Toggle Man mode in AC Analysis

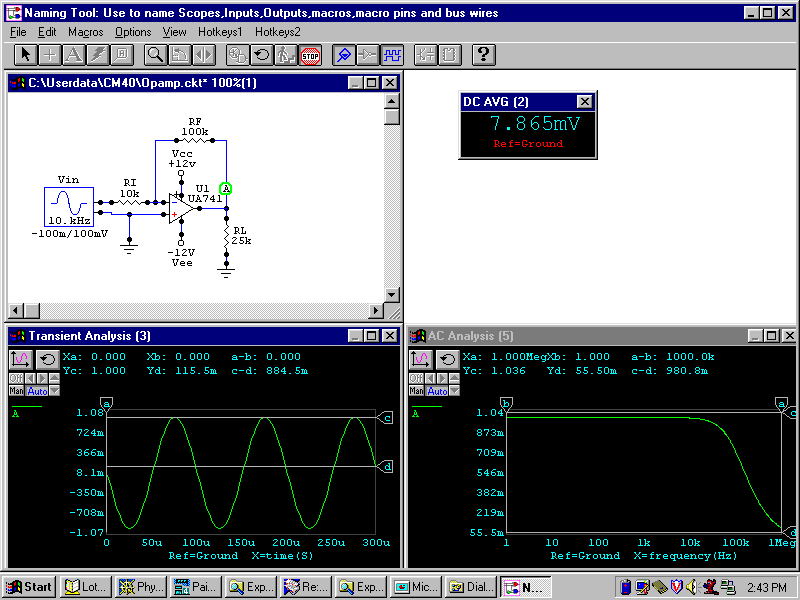point(416,391)
